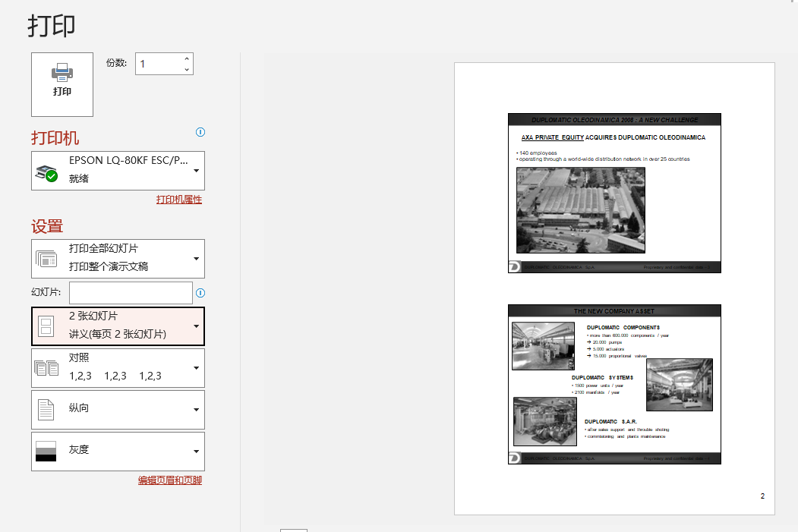This screenshot has height=532, width=798.
Task: Decrease the 份数 copies count
Action: click(x=187, y=69)
